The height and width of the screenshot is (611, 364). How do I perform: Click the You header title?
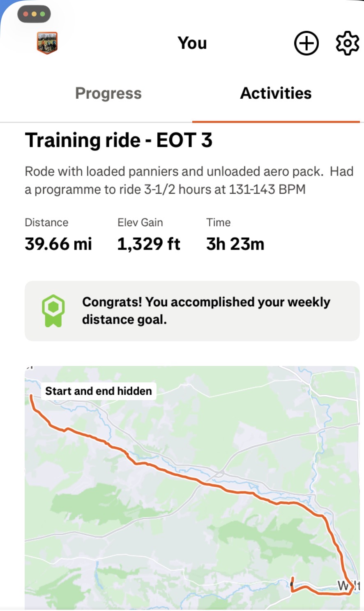coord(192,43)
